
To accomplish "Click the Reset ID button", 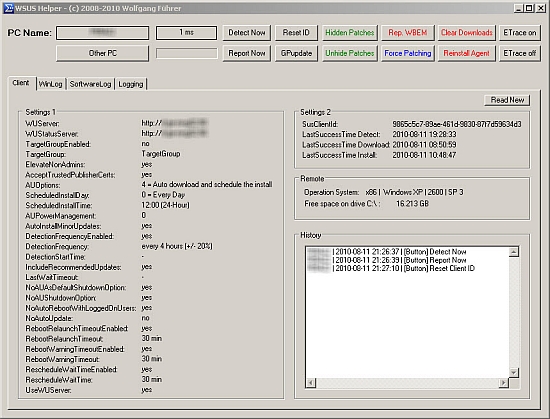I will 296,33.
